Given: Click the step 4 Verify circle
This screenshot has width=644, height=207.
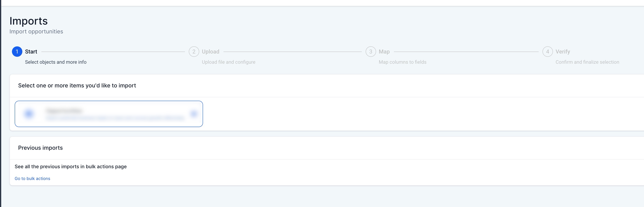Looking at the screenshot, I should 548,52.
